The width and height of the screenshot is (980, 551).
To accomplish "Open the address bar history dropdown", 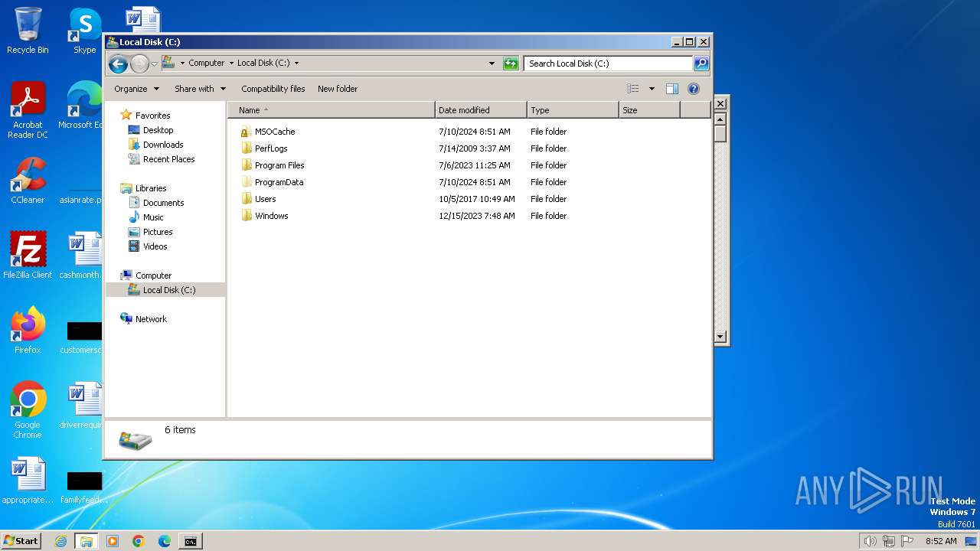I will click(492, 64).
